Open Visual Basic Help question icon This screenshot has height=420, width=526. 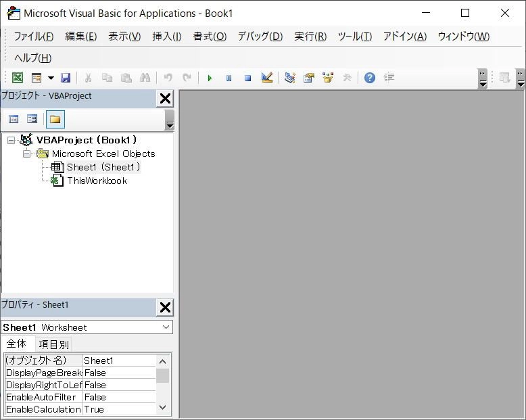370,78
